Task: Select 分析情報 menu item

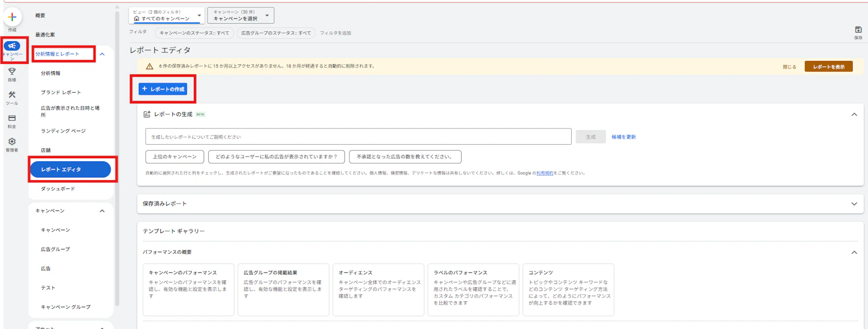Action: pyautogui.click(x=51, y=73)
